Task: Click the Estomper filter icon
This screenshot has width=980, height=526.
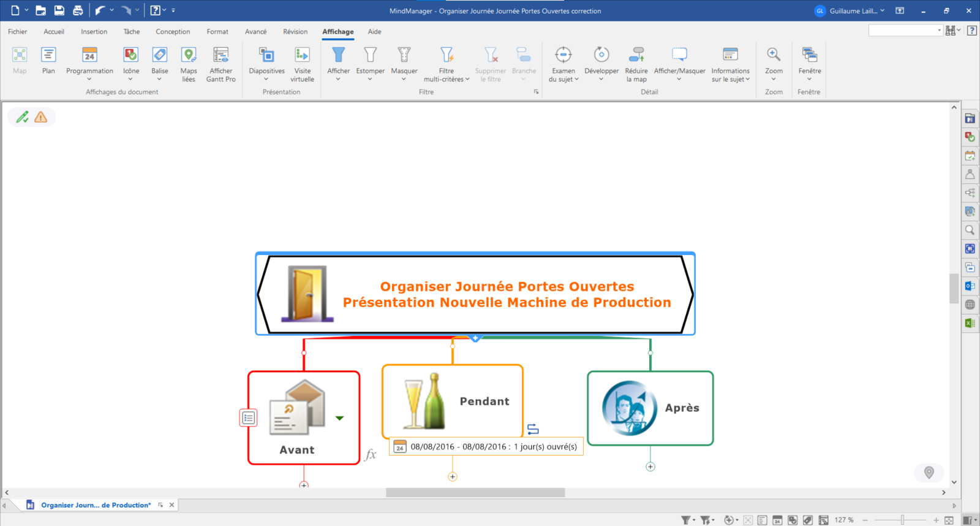Action: pyautogui.click(x=370, y=55)
